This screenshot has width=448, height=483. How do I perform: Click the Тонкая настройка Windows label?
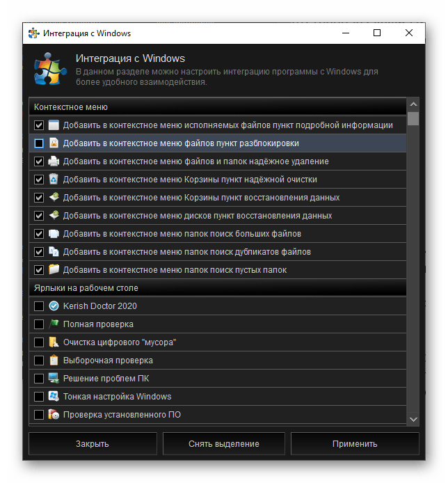(x=117, y=397)
